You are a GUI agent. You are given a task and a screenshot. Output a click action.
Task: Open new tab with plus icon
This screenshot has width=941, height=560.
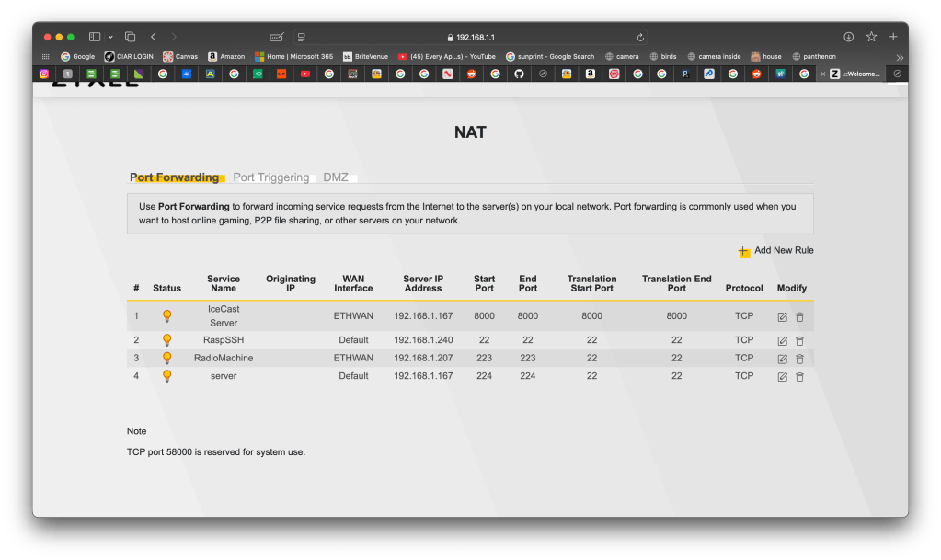[892, 37]
